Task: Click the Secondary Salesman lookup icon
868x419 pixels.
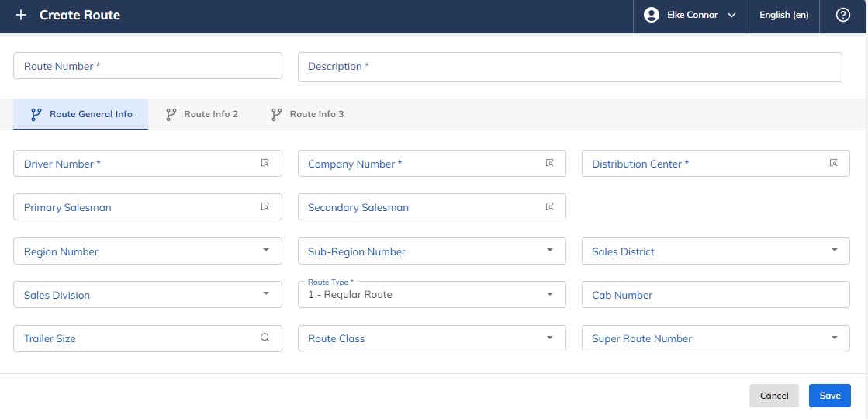Action: point(550,206)
